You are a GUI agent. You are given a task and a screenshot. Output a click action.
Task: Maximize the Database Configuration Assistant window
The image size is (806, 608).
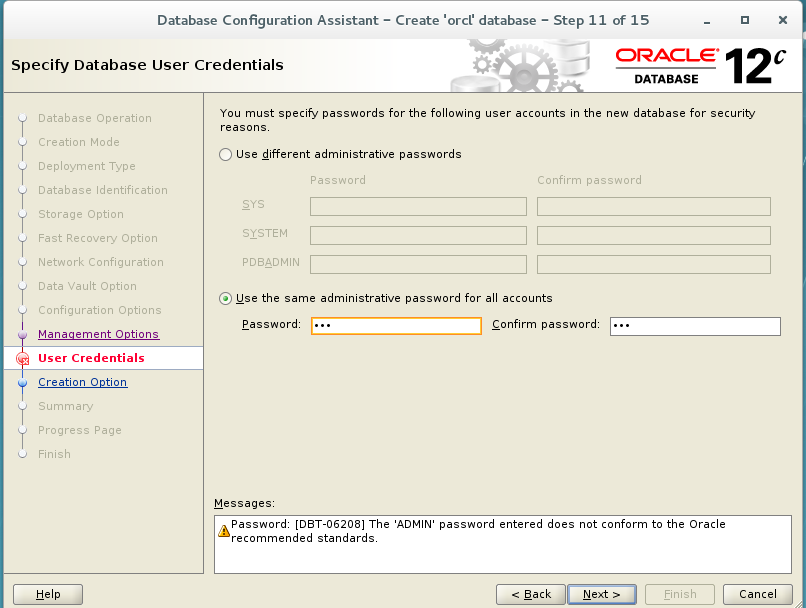pos(745,20)
